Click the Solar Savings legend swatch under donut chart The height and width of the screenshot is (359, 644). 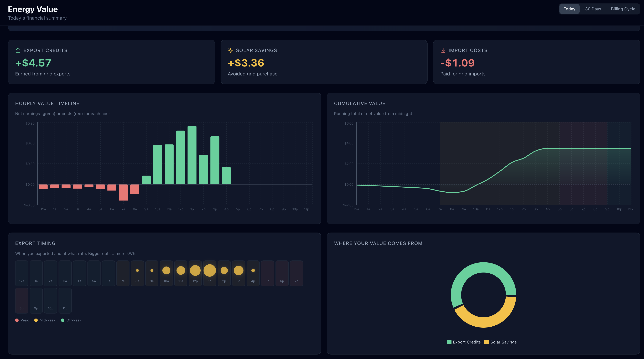pyautogui.click(x=486, y=342)
